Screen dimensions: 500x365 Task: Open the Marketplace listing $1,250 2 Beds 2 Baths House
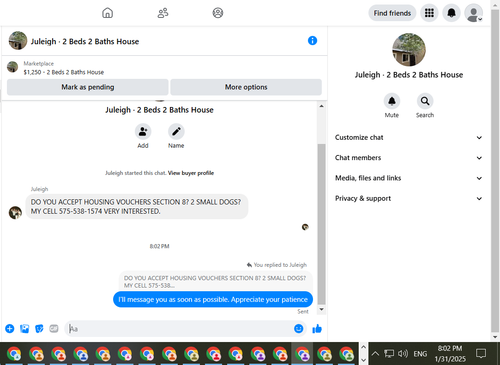tap(63, 72)
